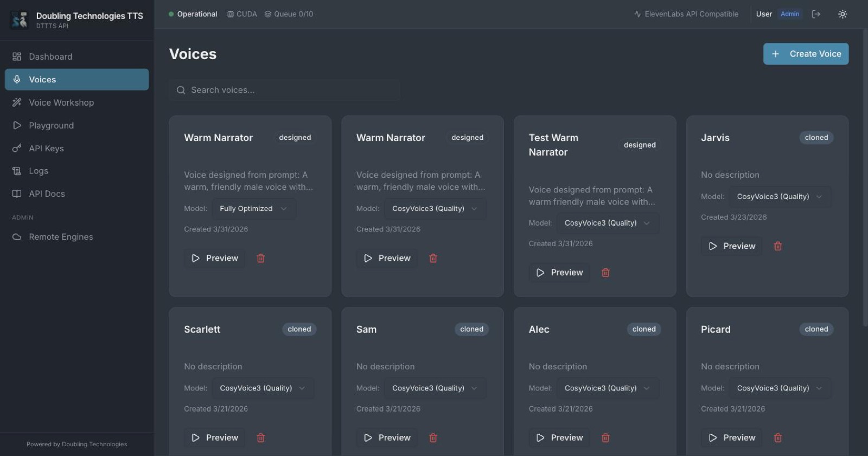868x456 pixels.
Task: Click the Search voices input field
Action: click(x=284, y=90)
